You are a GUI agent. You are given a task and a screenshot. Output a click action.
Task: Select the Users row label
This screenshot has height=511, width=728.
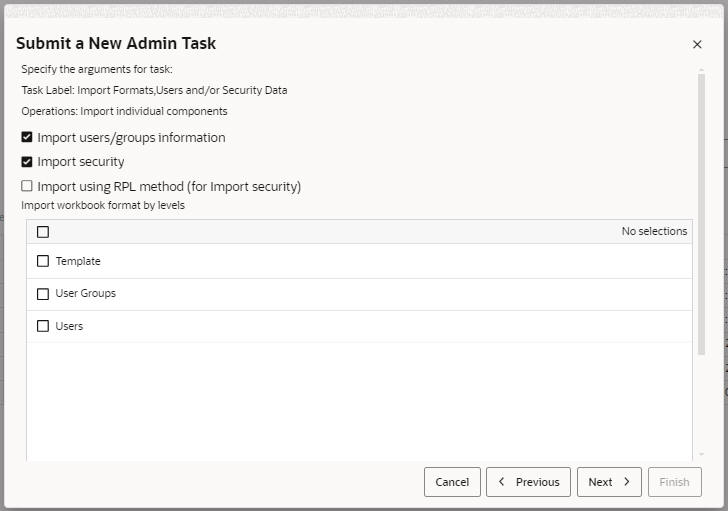69,326
